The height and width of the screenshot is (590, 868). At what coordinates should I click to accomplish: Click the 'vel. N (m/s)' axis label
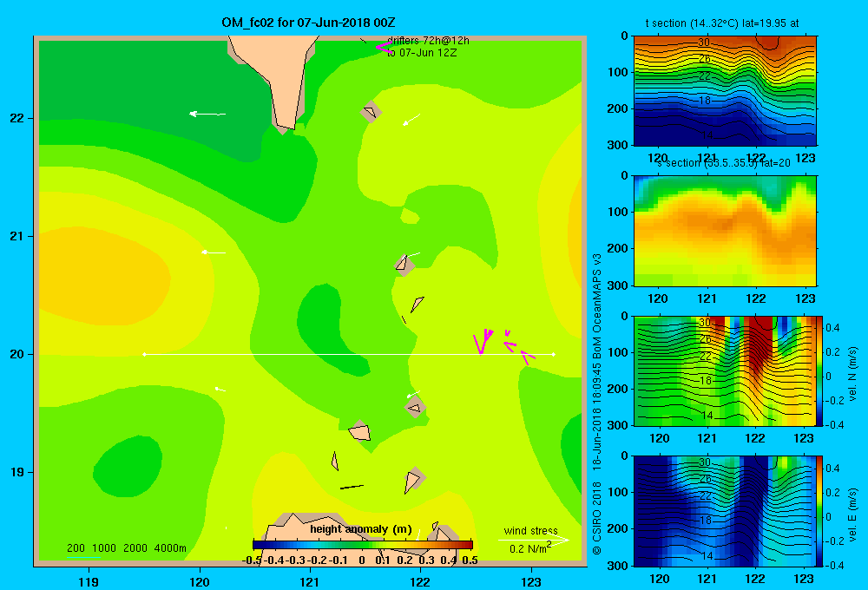pos(852,374)
